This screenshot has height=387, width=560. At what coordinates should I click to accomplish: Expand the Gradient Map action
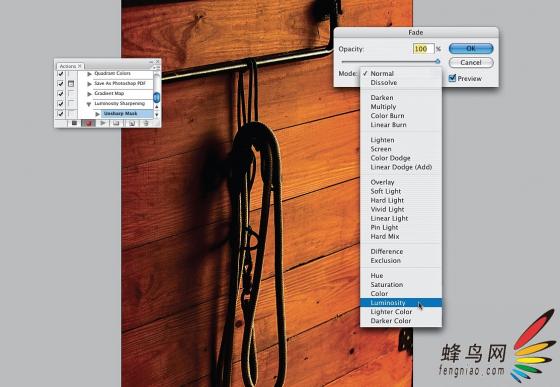pyautogui.click(x=89, y=94)
